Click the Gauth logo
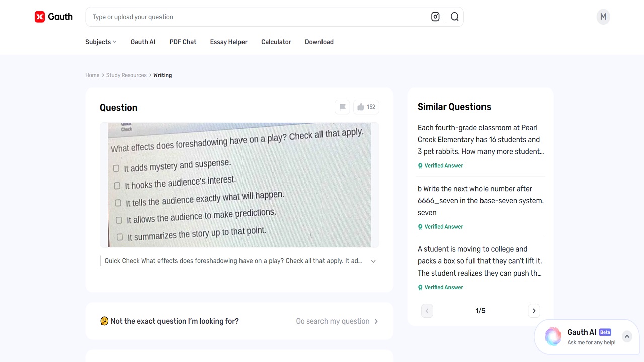 coord(53,16)
